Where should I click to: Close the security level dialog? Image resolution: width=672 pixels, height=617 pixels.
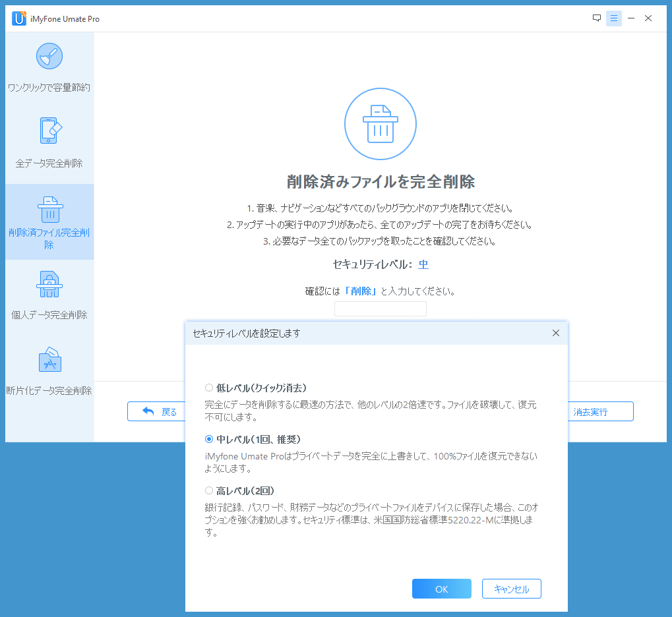556,333
